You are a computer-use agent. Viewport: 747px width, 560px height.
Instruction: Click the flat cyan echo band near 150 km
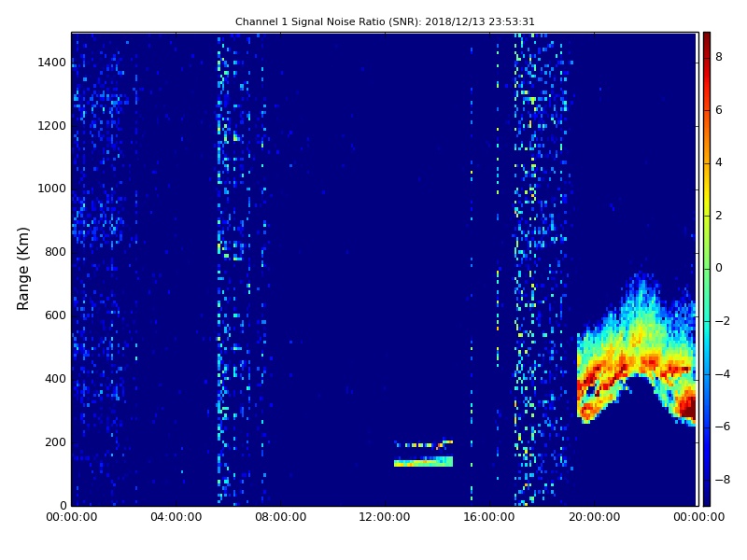(x=423, y=461)
